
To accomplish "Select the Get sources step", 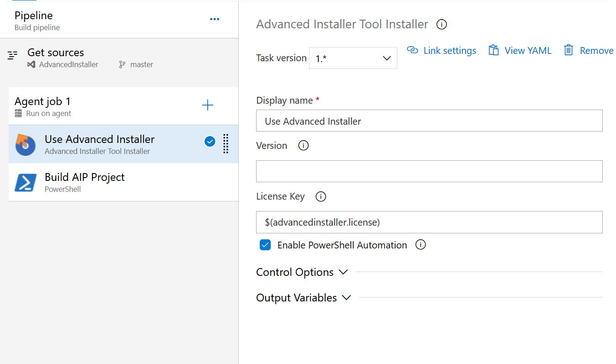I will [119, 58].
